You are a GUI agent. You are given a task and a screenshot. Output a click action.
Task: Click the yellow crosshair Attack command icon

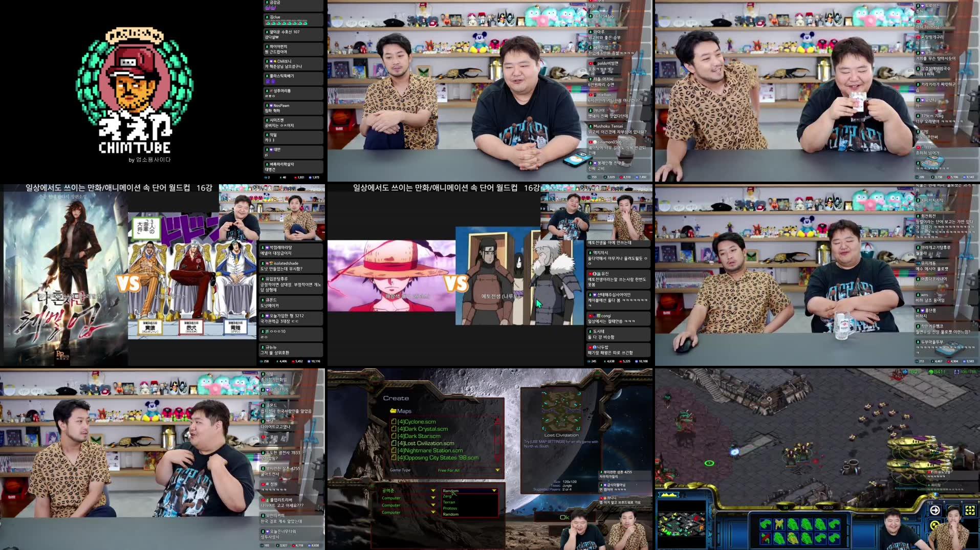[x=934, y=525]
